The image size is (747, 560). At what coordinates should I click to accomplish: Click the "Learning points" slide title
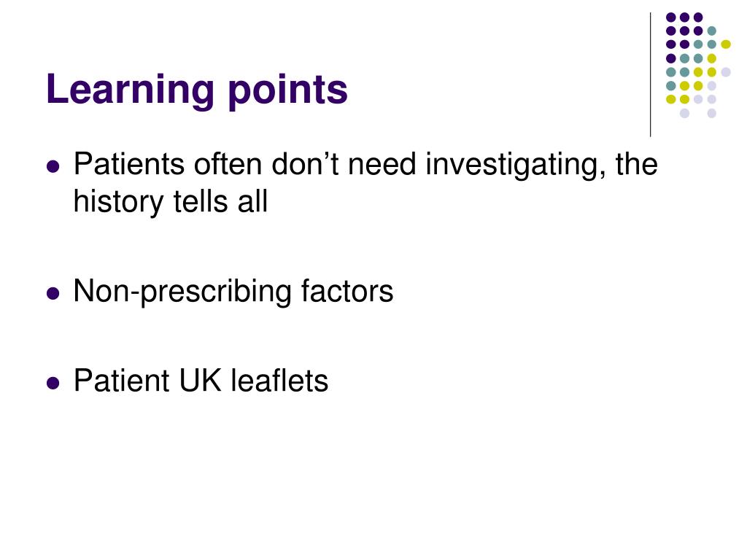click(197, 90)
